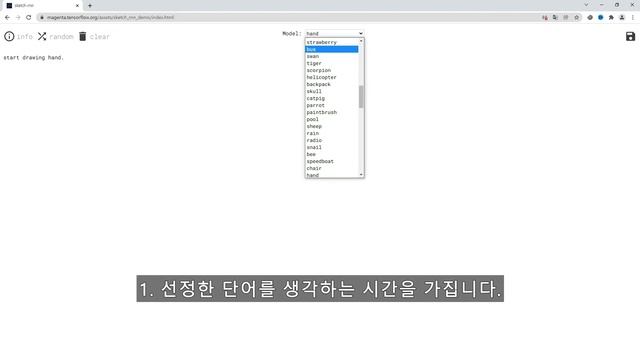Choose the highlighted bus model
Screen dimensions: 640x360
[332, 49]
